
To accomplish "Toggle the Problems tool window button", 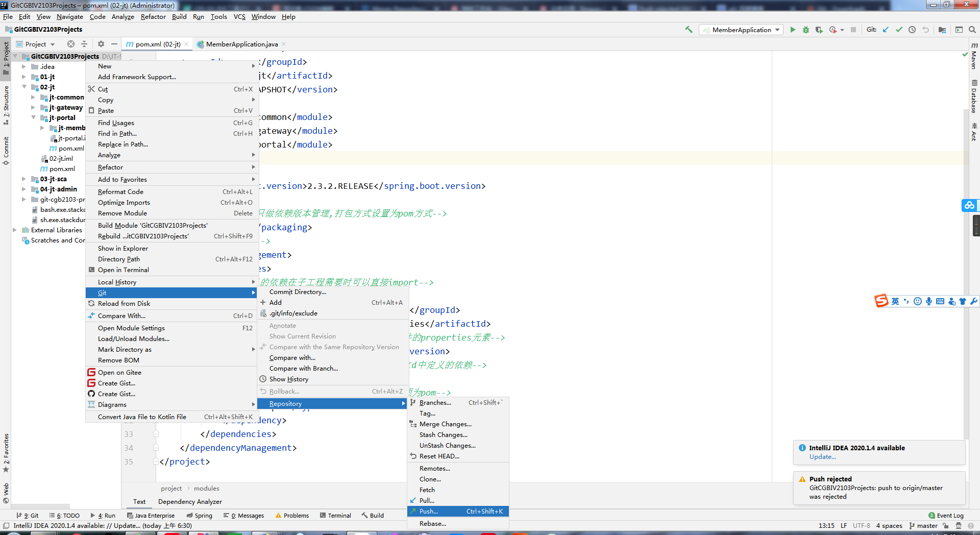I will coord(292,516).
